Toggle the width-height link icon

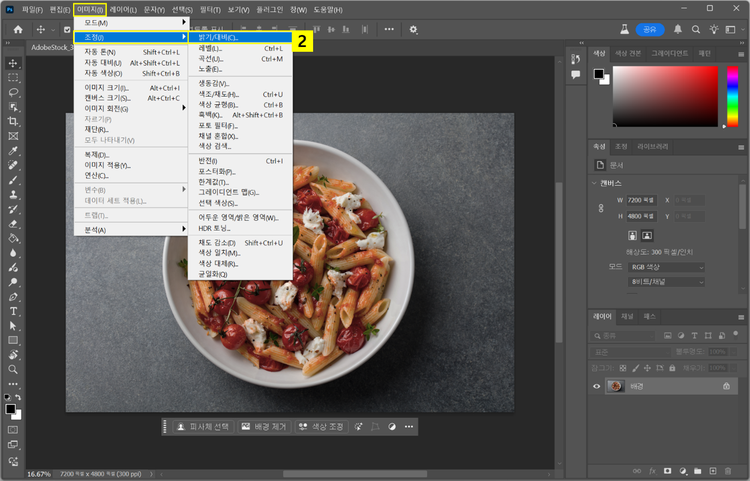(x=601, y=208)
